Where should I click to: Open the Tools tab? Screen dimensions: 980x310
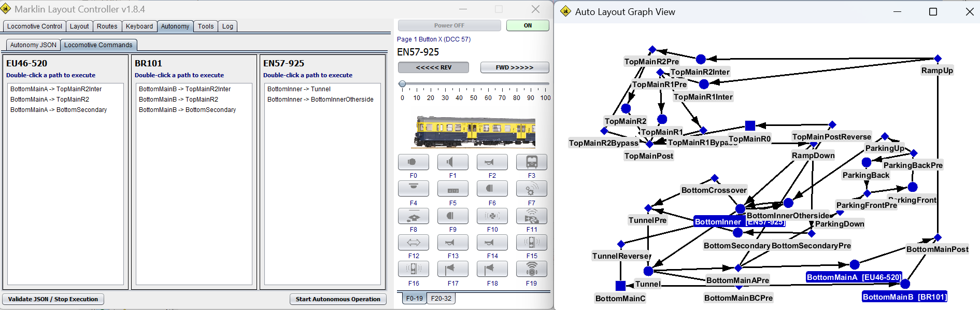pos(206,26)
